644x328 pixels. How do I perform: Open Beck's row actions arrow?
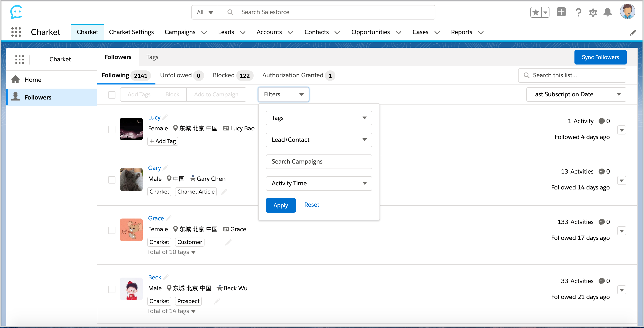coord(622,290)
